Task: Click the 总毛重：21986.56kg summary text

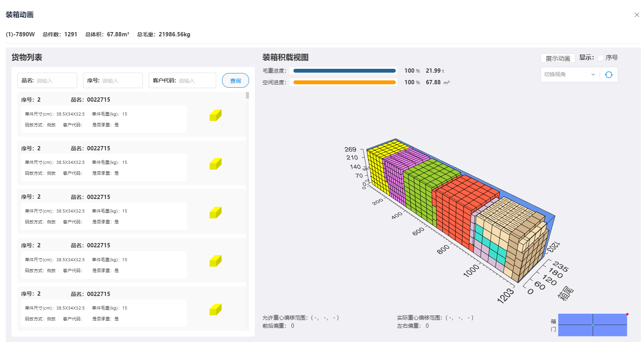Action: tap(164, 34)
